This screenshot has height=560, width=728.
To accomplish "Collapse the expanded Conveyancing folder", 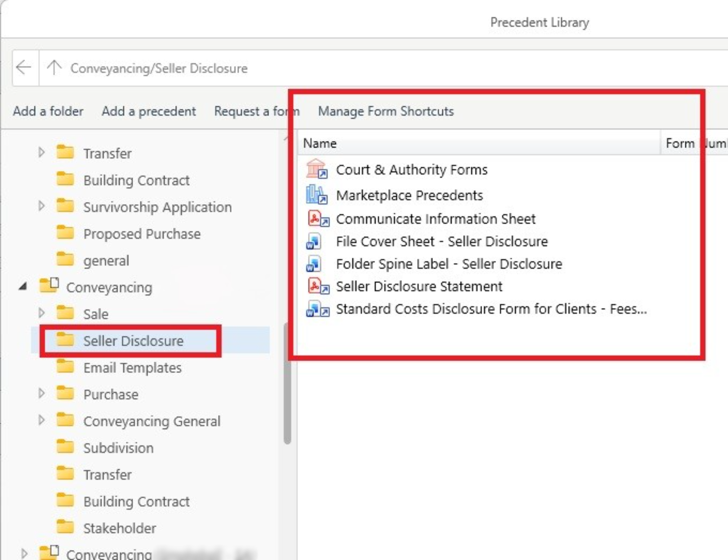I will point(23,287).
